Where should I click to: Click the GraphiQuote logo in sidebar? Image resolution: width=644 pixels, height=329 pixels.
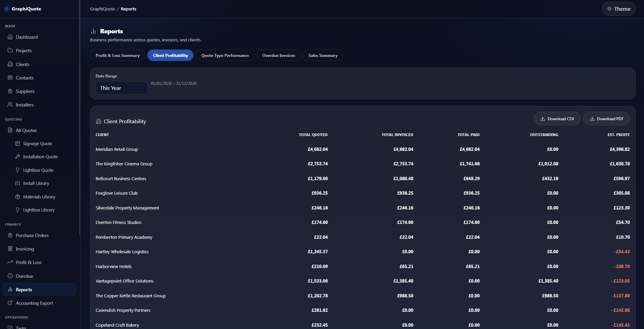tap(23, 9)
